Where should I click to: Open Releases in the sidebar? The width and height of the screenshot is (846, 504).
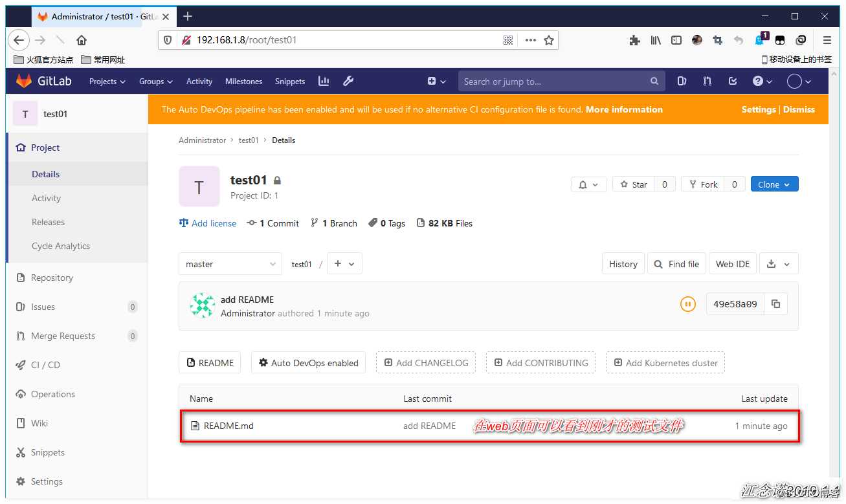tap(49, 222)
